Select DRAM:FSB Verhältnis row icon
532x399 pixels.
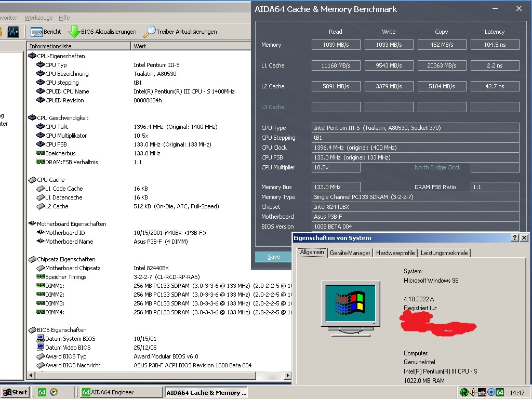click(41, 162)
